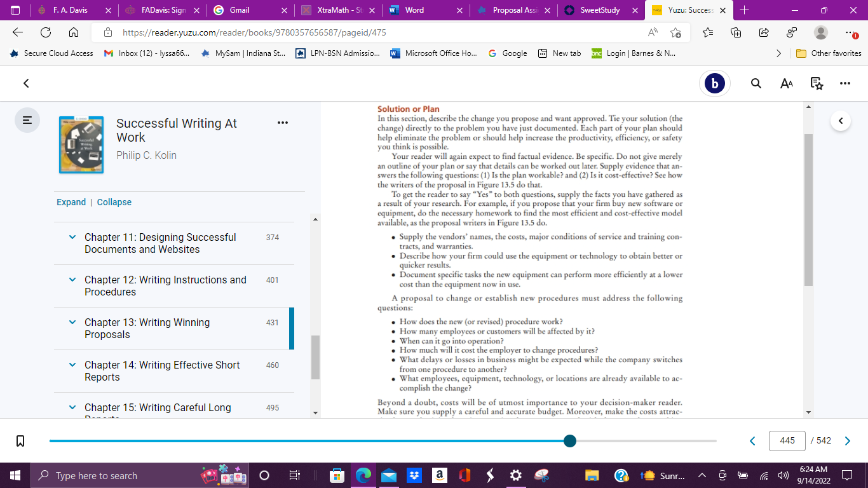Open the reader search magnifier
The height and width of the screenshot is (488, 868).
(756, 83)
